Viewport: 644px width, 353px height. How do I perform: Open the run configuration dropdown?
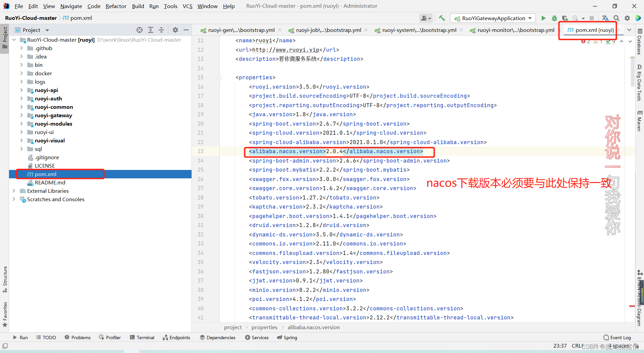pos(493,18)
